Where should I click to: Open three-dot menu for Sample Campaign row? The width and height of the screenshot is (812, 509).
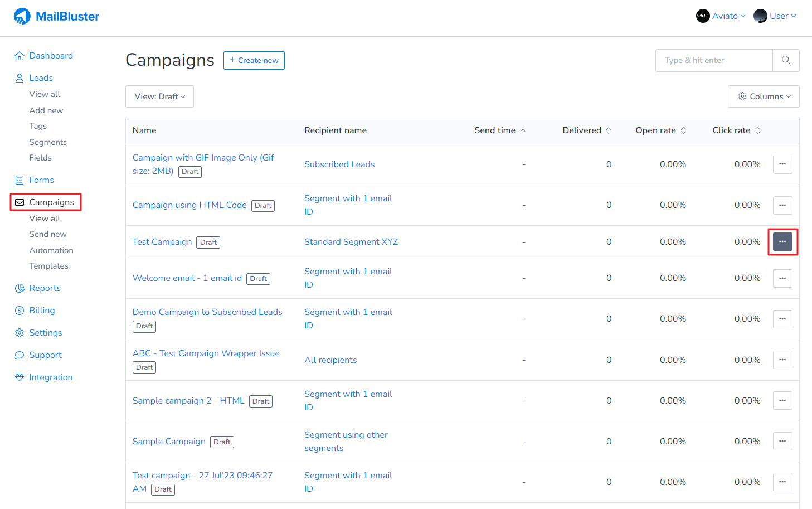point(782,442)
